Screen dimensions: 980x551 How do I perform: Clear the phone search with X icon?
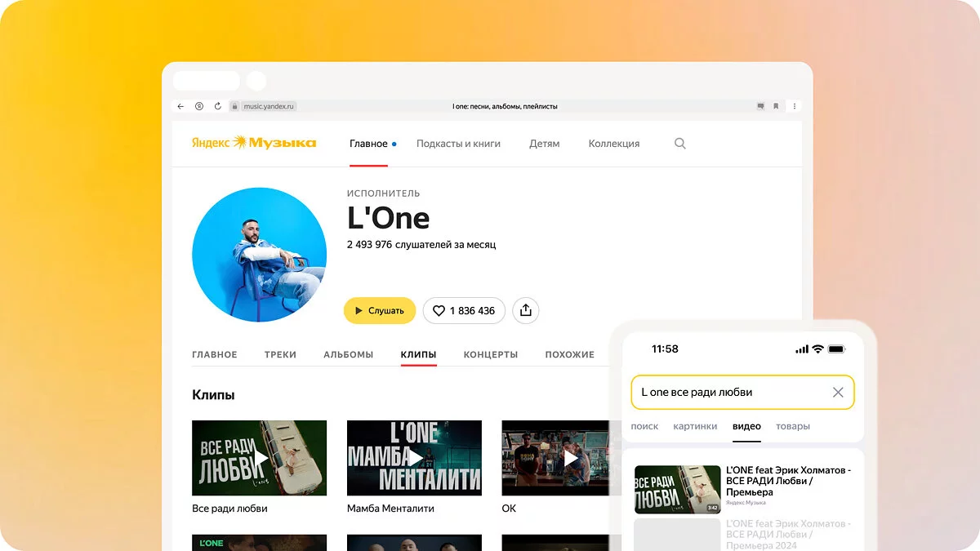tap(838, 393)
